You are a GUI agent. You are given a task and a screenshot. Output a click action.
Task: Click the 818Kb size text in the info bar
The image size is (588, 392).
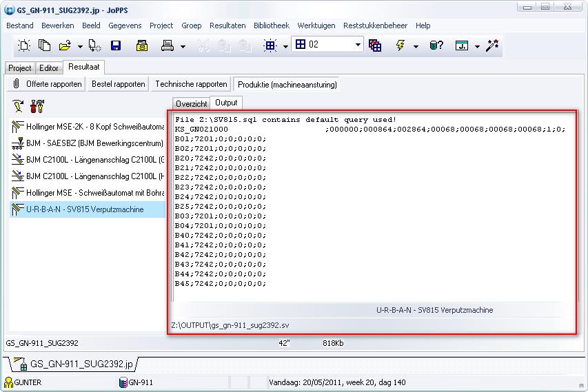[333, 343]
